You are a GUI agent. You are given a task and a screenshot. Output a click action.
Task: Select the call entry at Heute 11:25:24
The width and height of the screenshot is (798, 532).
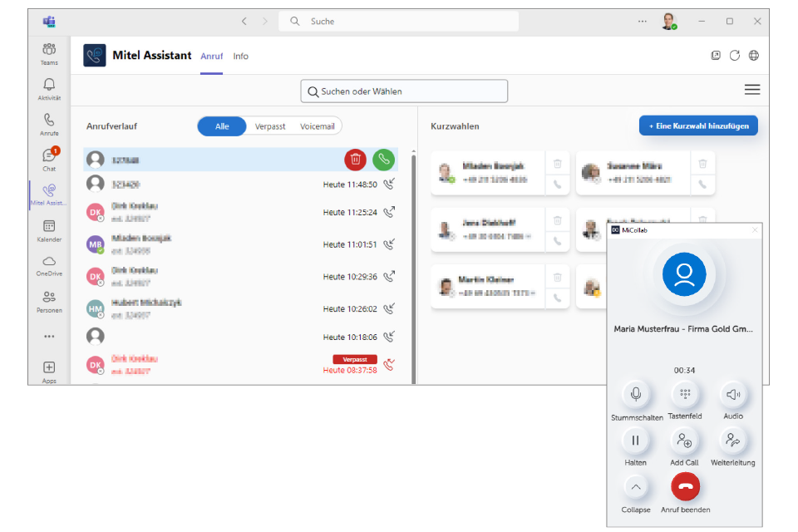pos(241,212)
